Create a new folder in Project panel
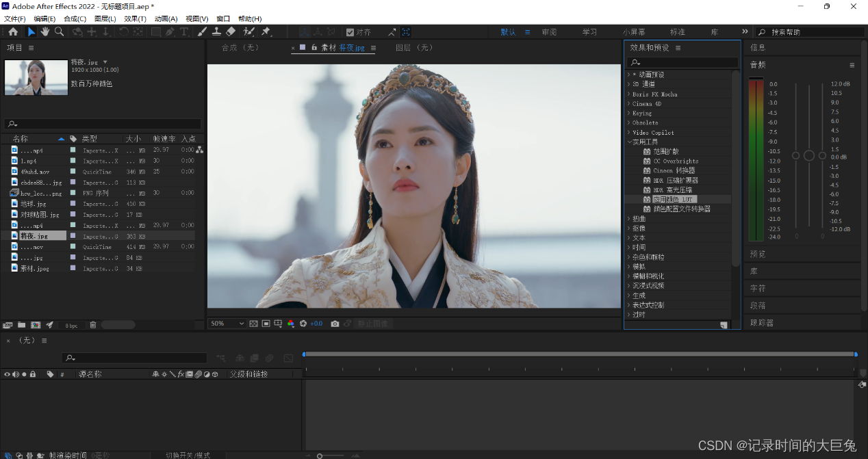Screen dimensions: 868x459 [x=22, y=325]
